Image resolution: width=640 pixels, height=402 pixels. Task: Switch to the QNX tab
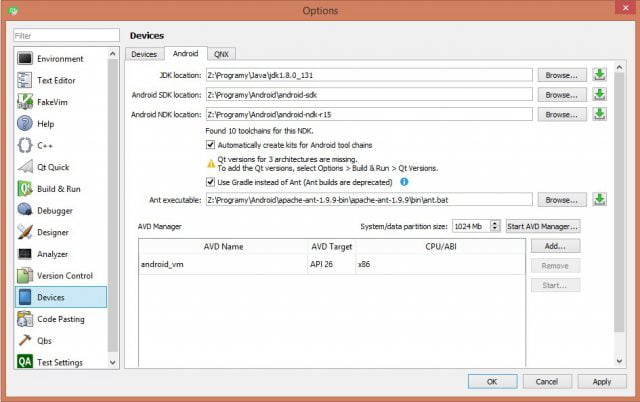coord(221,54)
